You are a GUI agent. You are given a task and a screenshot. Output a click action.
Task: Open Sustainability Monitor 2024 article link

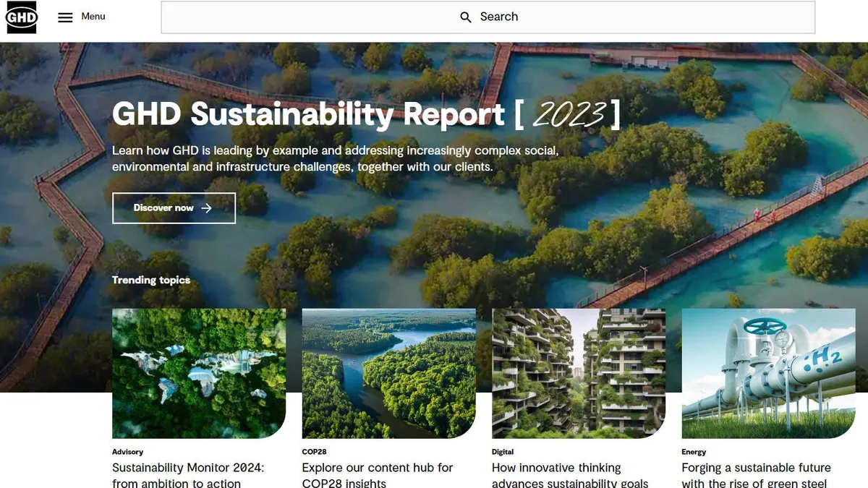pyautogui.click(x=188, y=475)
